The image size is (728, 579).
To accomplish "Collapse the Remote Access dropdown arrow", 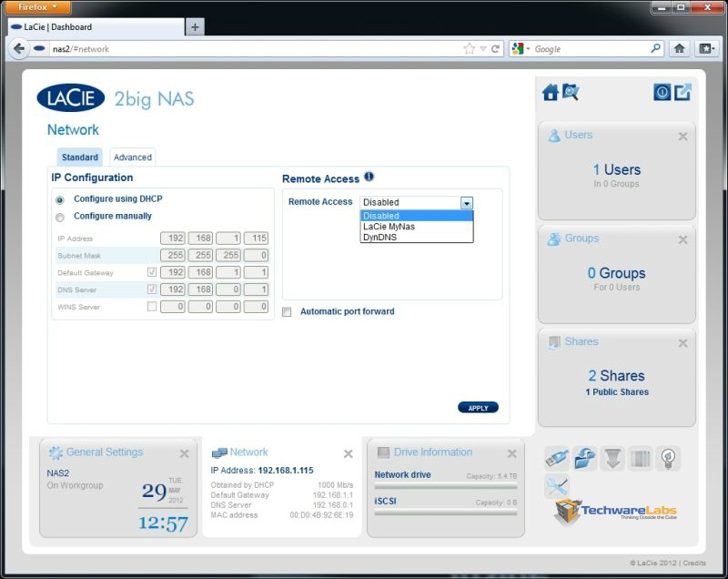I will click(467, 203).
